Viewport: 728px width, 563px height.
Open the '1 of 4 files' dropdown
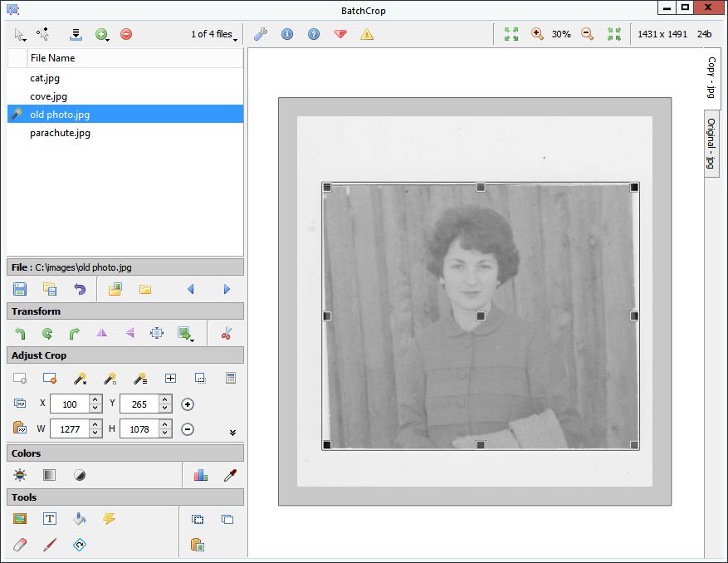coord(214,35)
